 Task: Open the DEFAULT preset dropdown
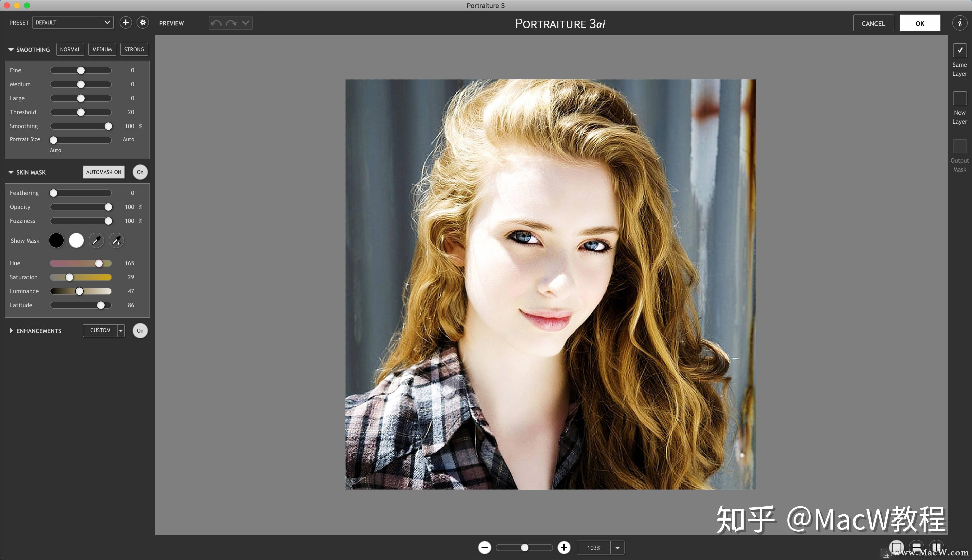(x=107, y=23)
